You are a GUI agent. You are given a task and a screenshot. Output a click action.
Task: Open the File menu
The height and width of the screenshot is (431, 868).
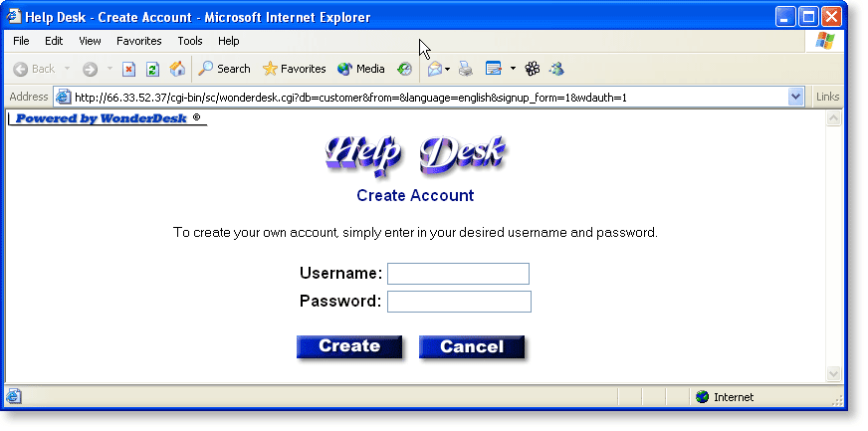pyautogui.click(x=21, y=41)
